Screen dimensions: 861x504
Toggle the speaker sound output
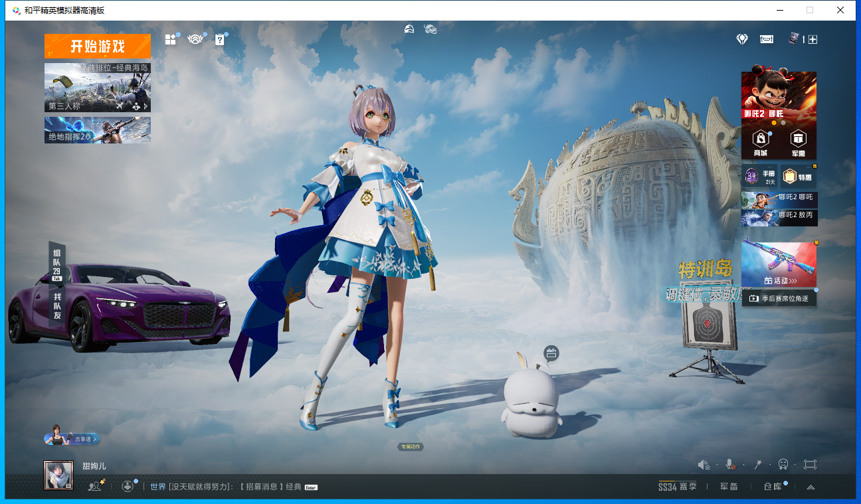704,464
